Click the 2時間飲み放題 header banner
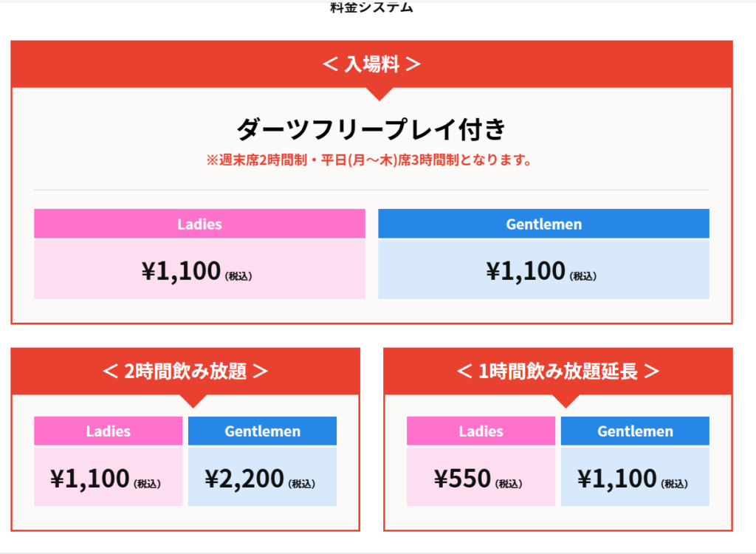 (x=185, y=371)
